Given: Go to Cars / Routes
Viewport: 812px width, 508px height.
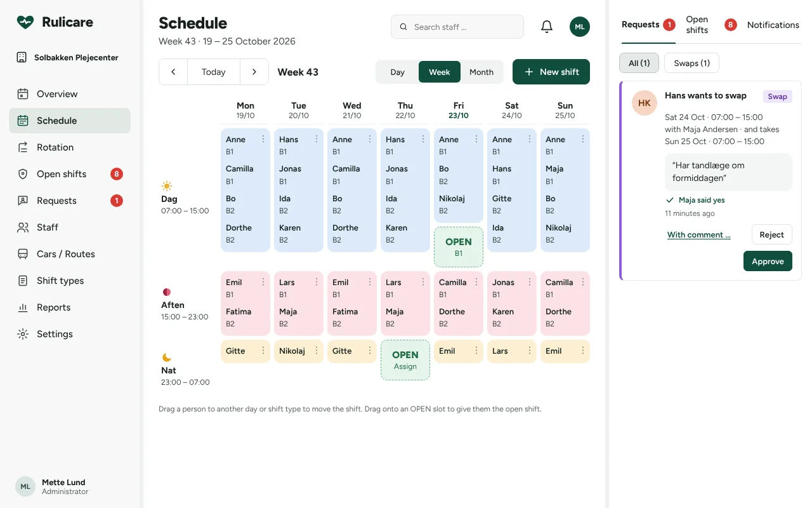Looking at the screenshot, I should [x=70, y=254].
